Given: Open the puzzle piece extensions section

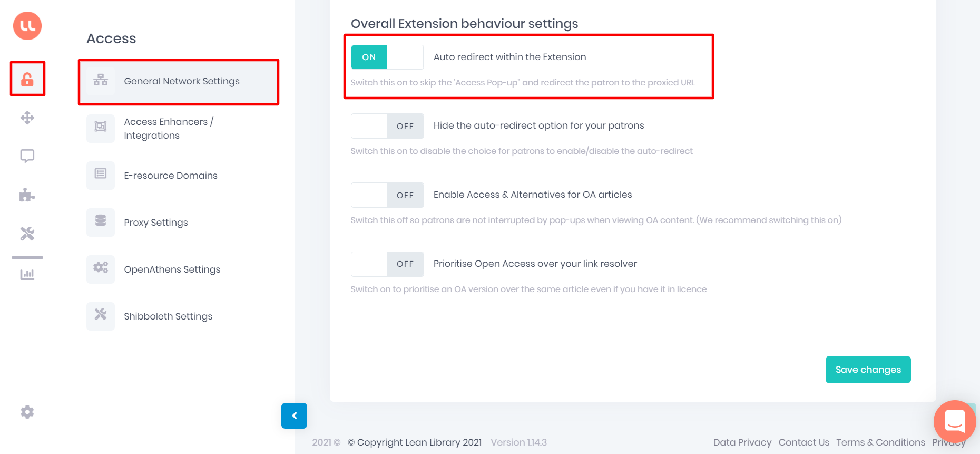Looking at the screenshot, I should pos(27,195).
